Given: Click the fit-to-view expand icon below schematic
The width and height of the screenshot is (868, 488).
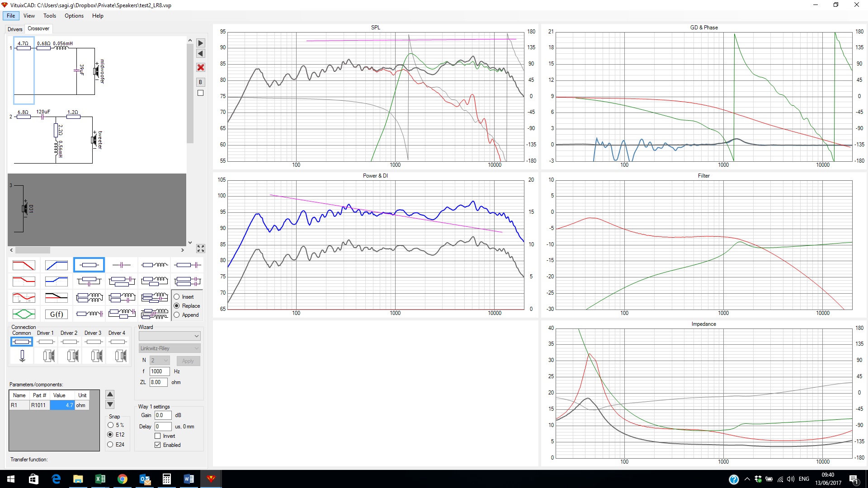Looking at the screenshot, I should coord(201,249).
